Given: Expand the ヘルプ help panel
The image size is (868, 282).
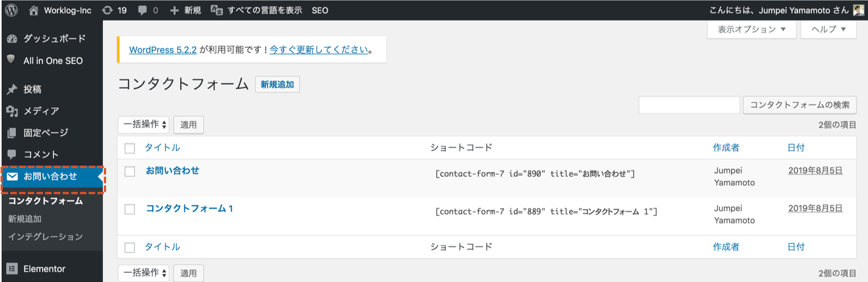Looking at the screenshot, I should pos(828,29).
